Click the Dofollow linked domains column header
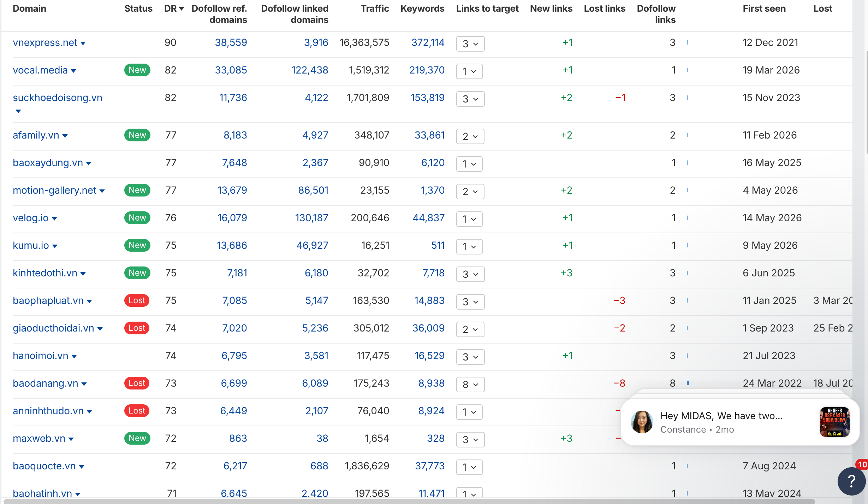Screen dimensions: 868x504 295,14
